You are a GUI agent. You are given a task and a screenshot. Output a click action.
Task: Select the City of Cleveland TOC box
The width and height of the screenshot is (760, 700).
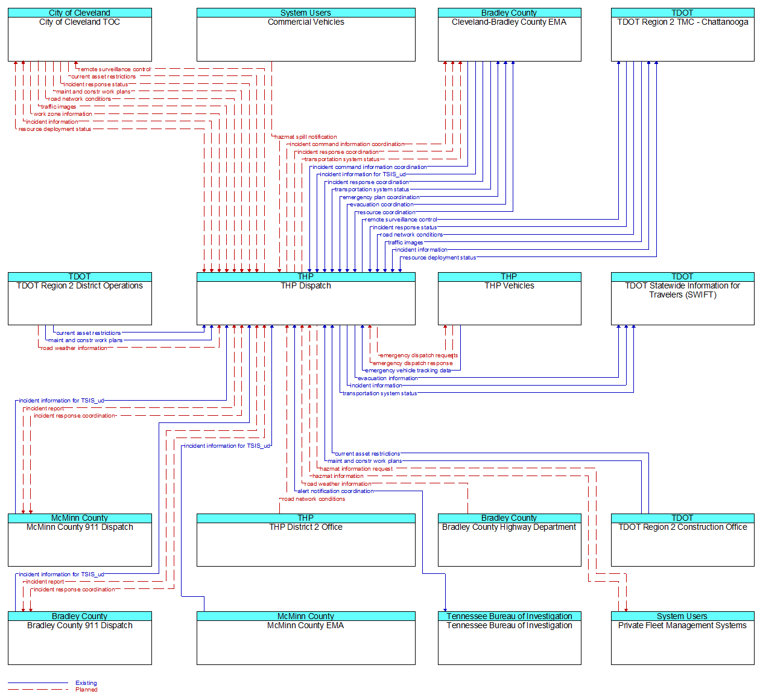(x=80, y=34)
